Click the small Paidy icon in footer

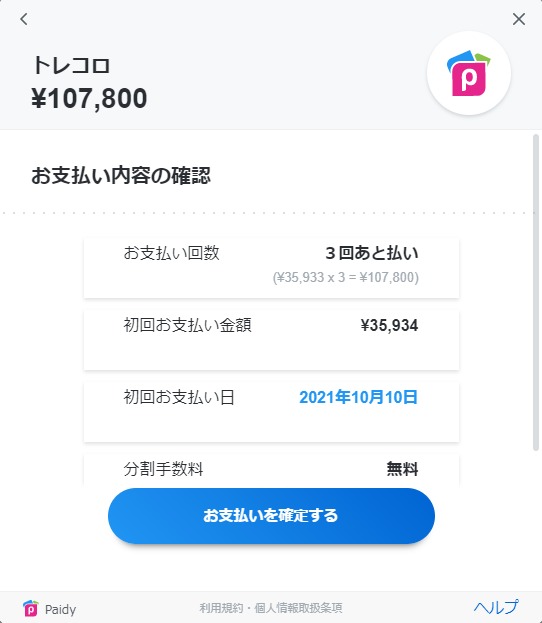click(31, 608)
